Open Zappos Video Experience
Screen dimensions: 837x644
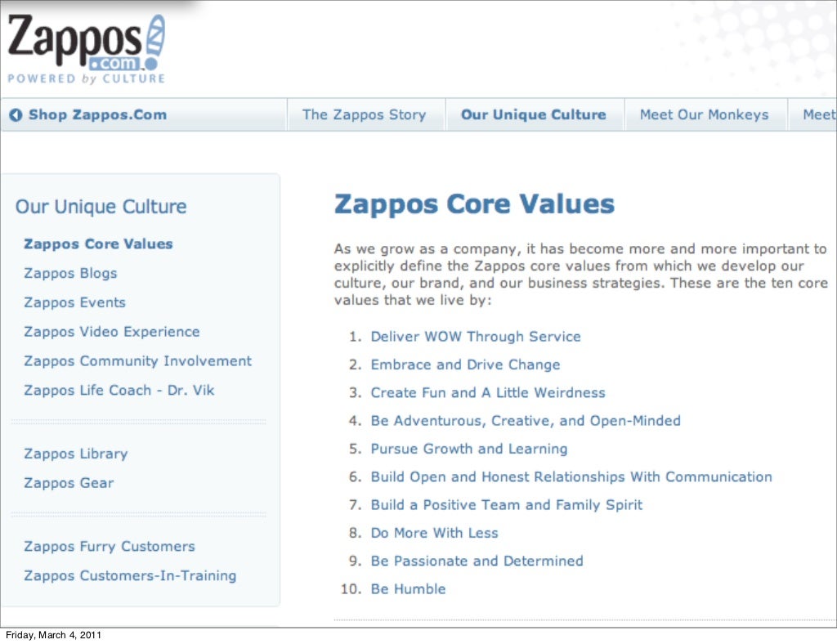point(111,332)
